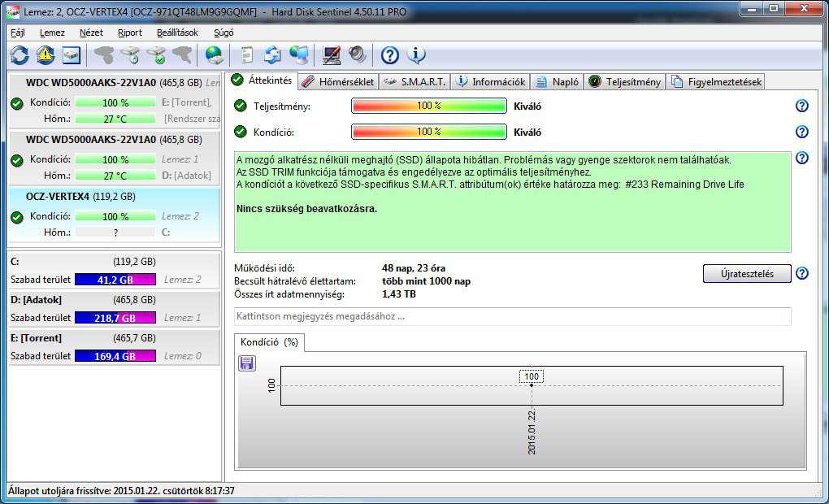Image resolution: width=829 pixels, height=504 pixels.
Task: Click the last gray disk test icon before the globe
Action: click(x=182, y=55)
